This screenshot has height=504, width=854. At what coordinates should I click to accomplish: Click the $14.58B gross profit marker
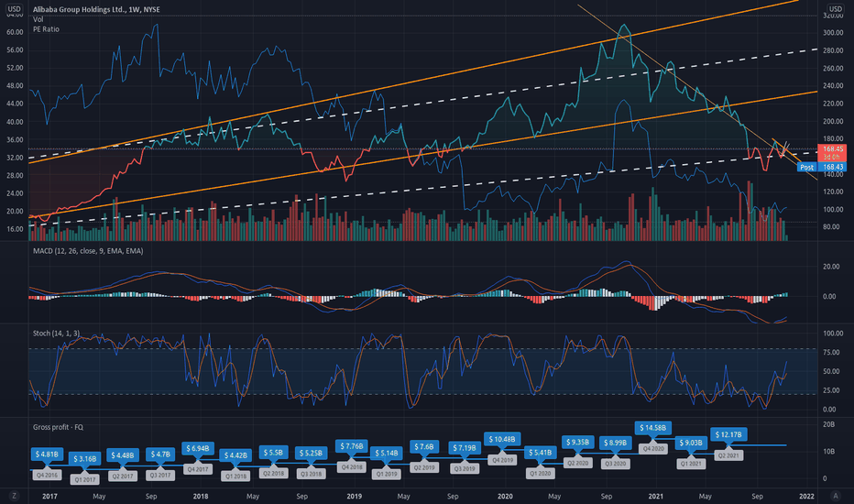(653, 428)
